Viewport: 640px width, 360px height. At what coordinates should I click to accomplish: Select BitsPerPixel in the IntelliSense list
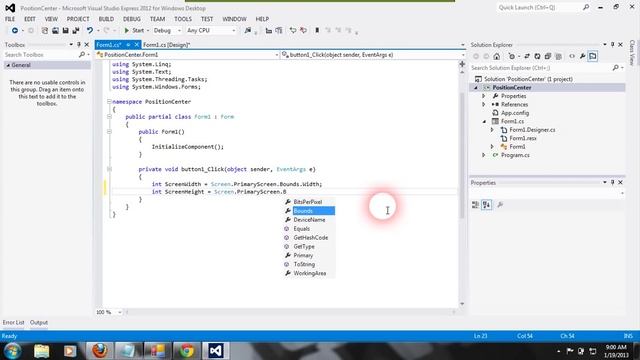(309, 202)
